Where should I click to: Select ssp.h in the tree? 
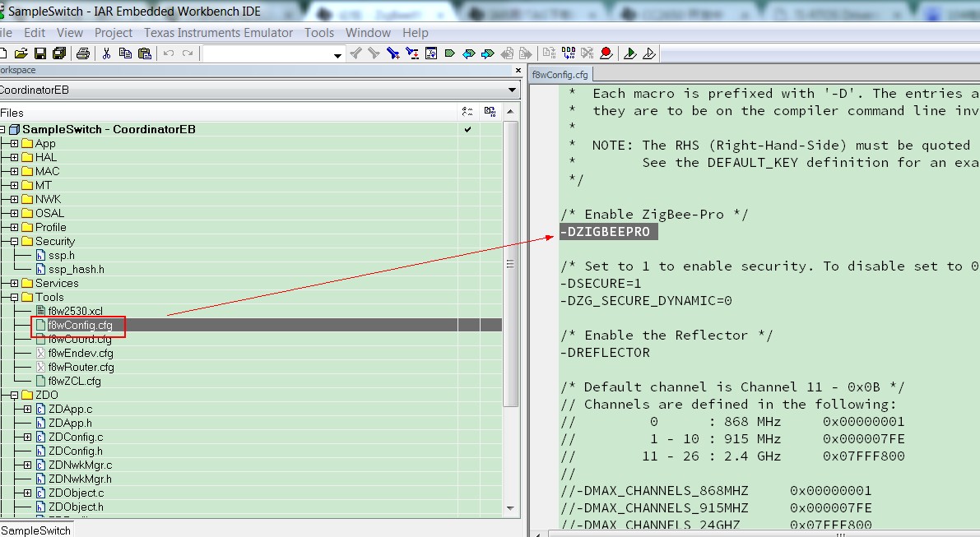[61, 256]
